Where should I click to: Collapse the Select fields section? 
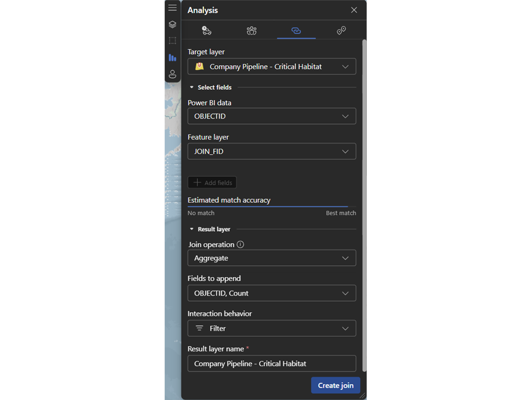(x=192, y=87)
